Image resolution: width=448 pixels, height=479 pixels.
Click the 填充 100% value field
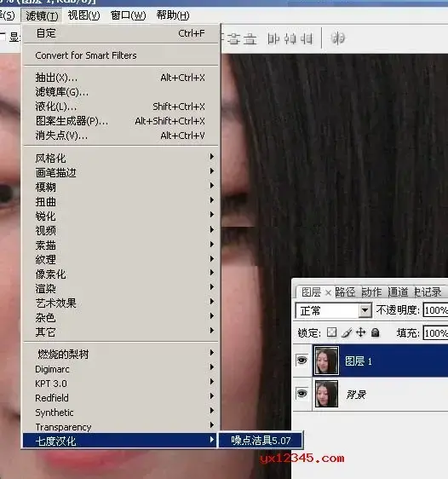pos(435,333)
